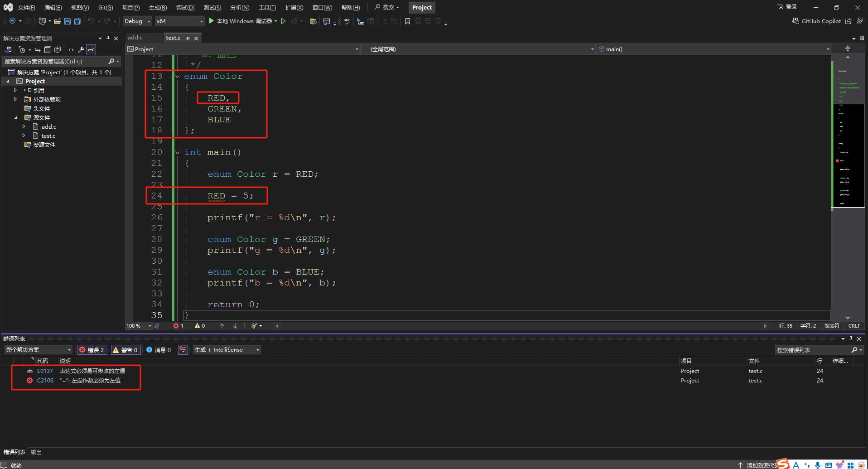This screenshot has width=868, height=469.
Task: Open the 工具(T) menu
Action: (267, 7)
